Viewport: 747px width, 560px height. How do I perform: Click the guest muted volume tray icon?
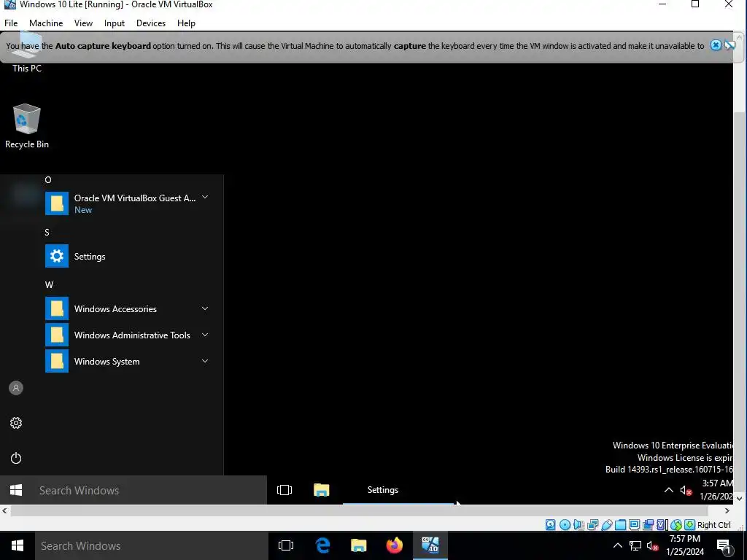click(686, 491)
